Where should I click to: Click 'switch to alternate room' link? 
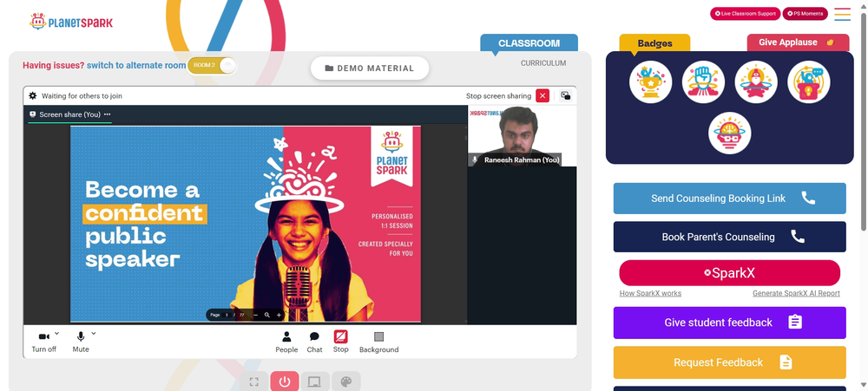tap(136, 65)
